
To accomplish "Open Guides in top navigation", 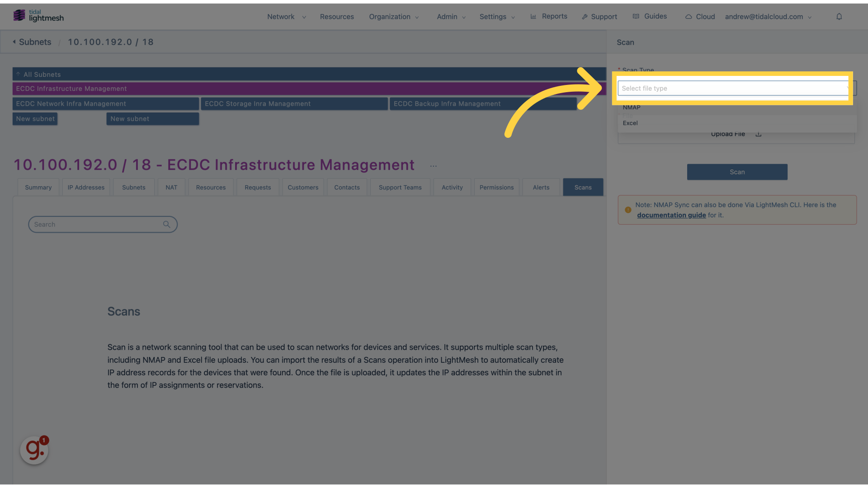I will [x=656, y=16].
